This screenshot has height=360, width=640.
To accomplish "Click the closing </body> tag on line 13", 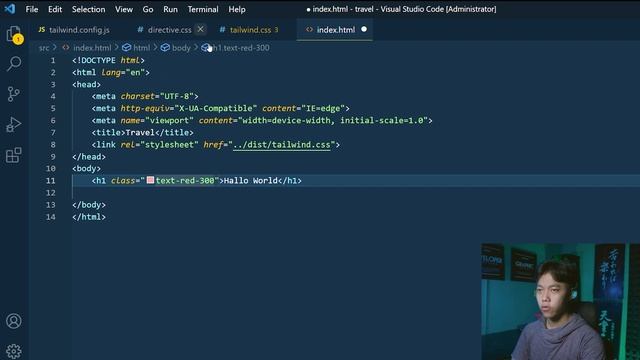I will (89, 204).
